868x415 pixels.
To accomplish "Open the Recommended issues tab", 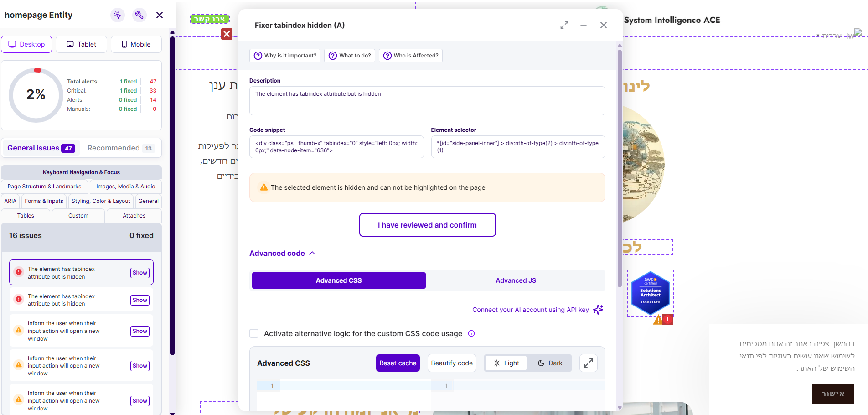I will point(121,148).
